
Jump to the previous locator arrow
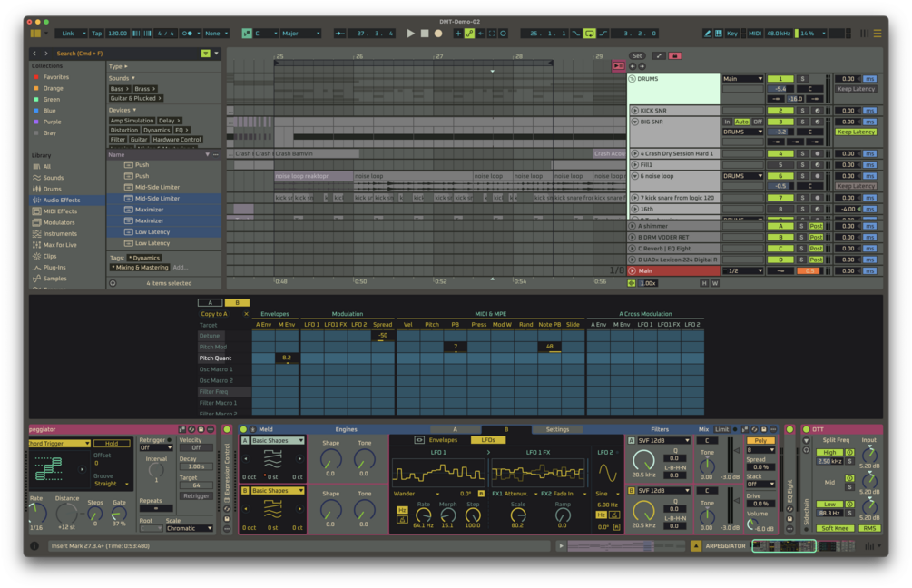click(633, 66)
